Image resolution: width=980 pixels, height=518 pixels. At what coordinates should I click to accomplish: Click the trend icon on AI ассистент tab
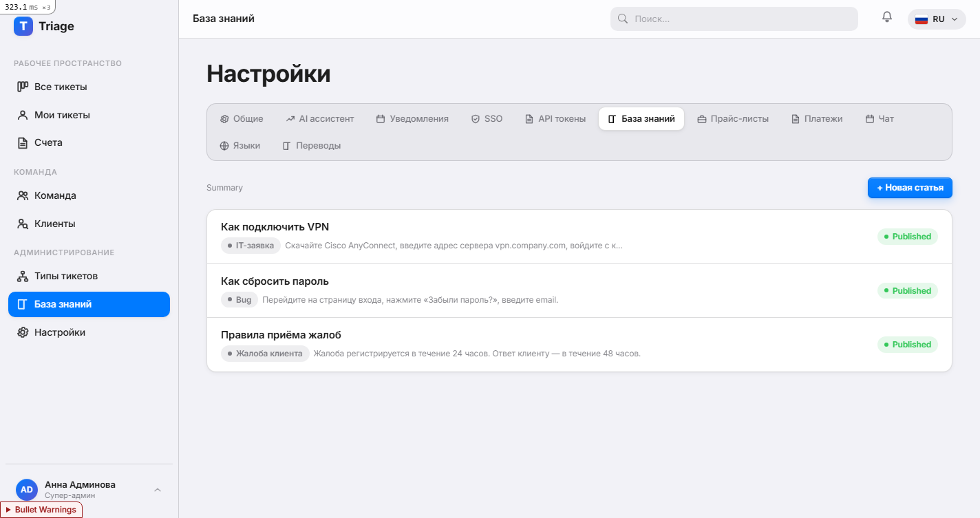pos(290,119)
